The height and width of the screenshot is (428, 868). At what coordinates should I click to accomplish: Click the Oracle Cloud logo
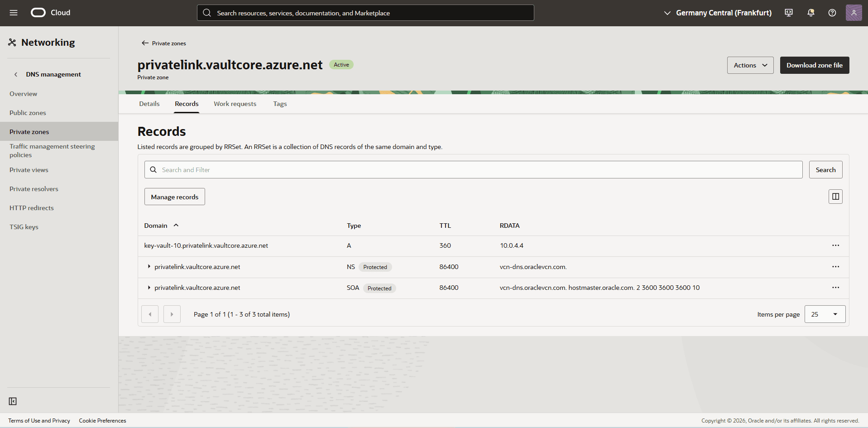(50, 13)
